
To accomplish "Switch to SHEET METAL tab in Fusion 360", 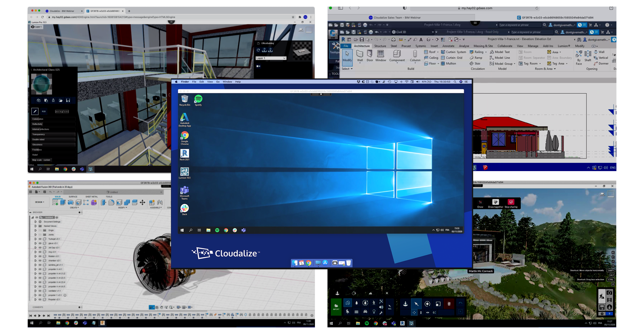I will [91, 197].
